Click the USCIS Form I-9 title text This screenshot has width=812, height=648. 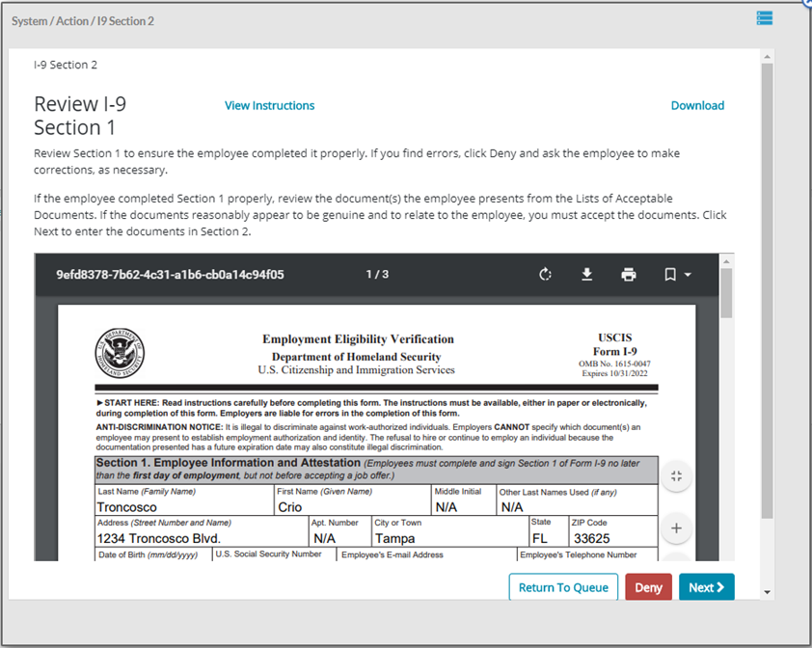pos(614,344)
